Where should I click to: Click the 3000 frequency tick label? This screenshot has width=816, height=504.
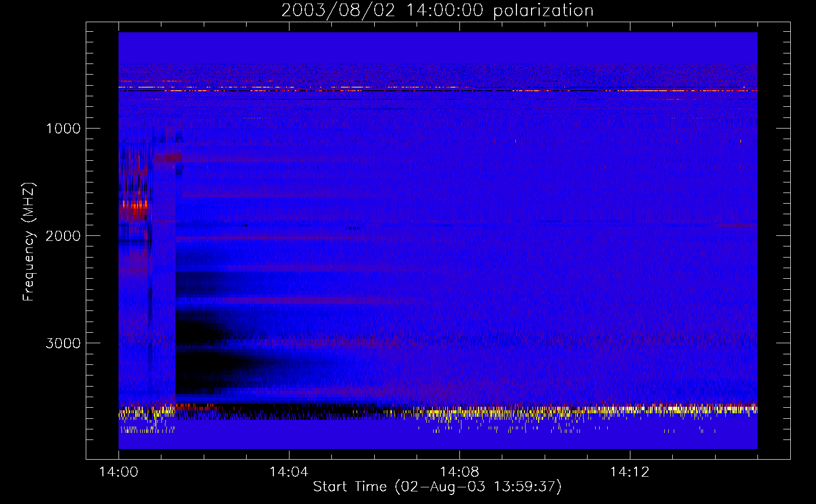(x=63, y=343)
